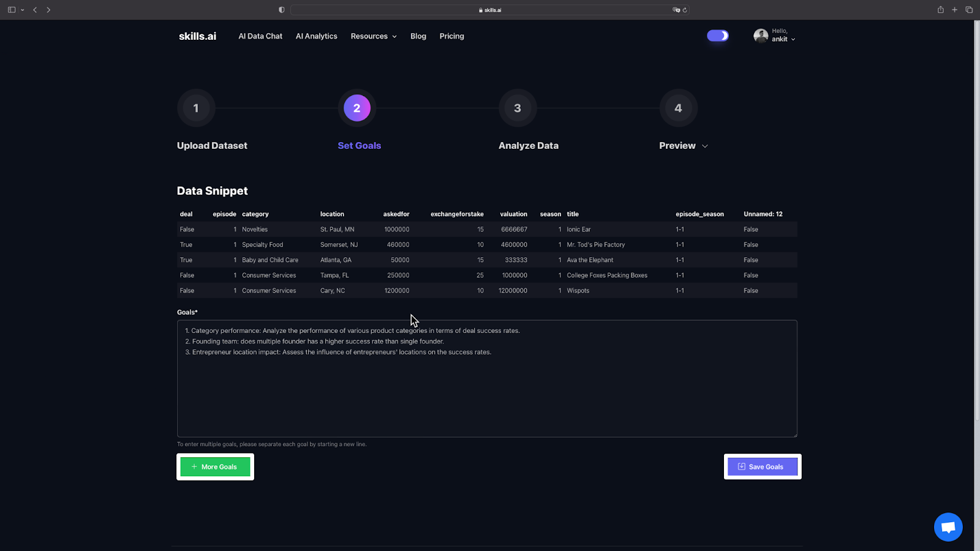
Task: Click the '12000000' valuation cell
Action: click(513, 291)
